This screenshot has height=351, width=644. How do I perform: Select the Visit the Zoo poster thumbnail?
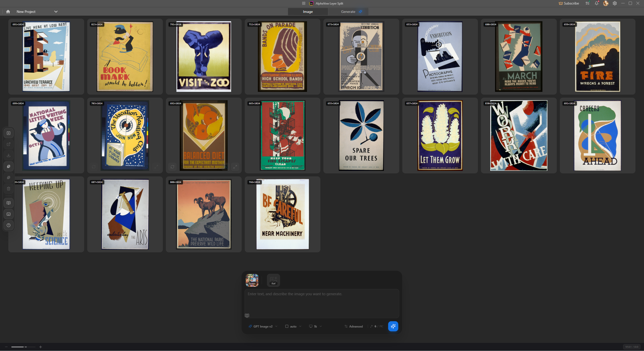coord(204,57)
